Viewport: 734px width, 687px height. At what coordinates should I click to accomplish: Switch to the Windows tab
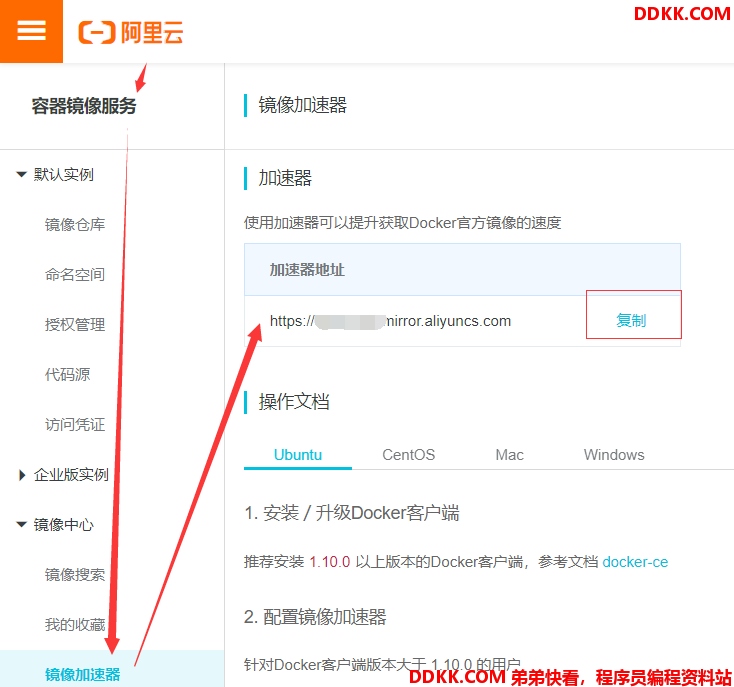(x=614, y=455)
